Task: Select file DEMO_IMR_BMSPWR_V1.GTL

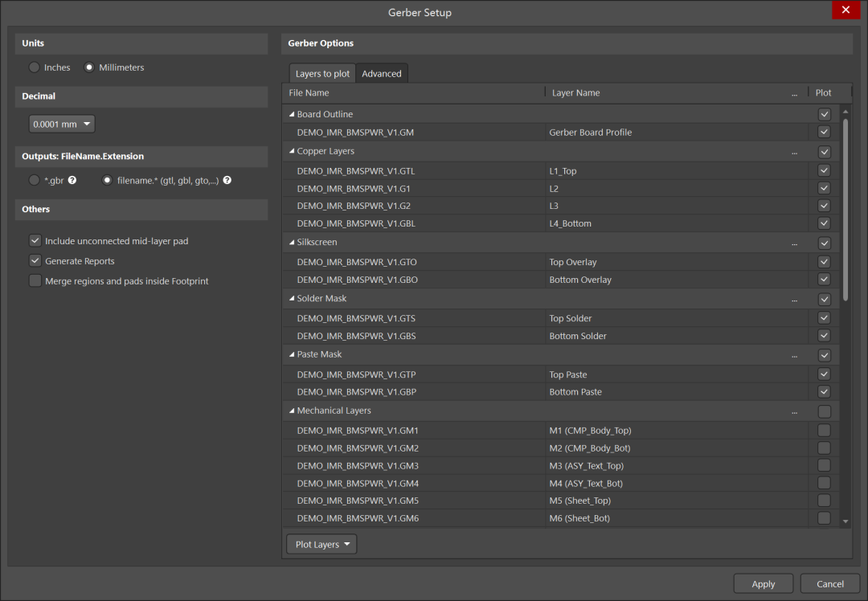Action: click(x=356, y=171)
